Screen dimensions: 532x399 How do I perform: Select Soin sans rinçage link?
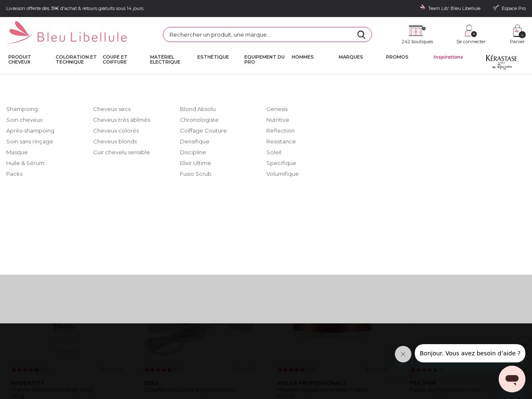pyautogui.click(x=30, y=141)
